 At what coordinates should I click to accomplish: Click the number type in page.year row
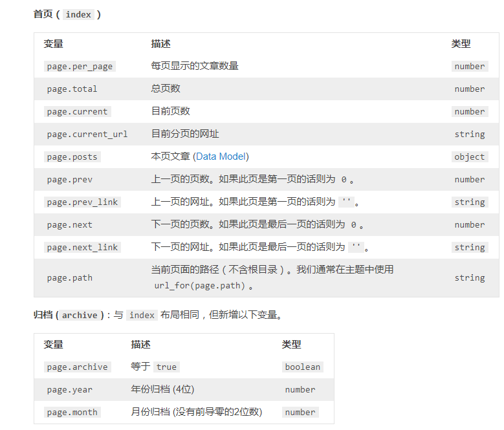point(300,389)
